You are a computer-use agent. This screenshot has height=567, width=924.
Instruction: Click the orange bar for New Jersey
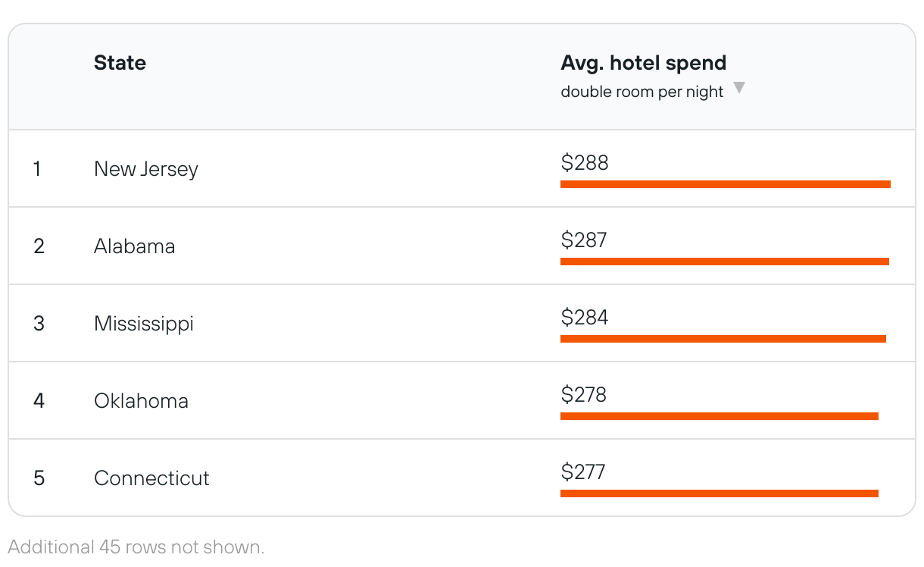tap(725, 184)
